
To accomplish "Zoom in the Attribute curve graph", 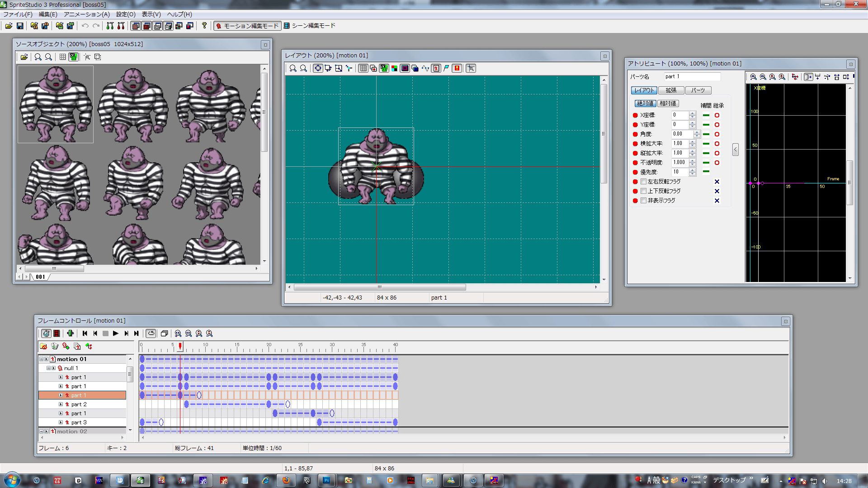I will (x=753, y=77).
